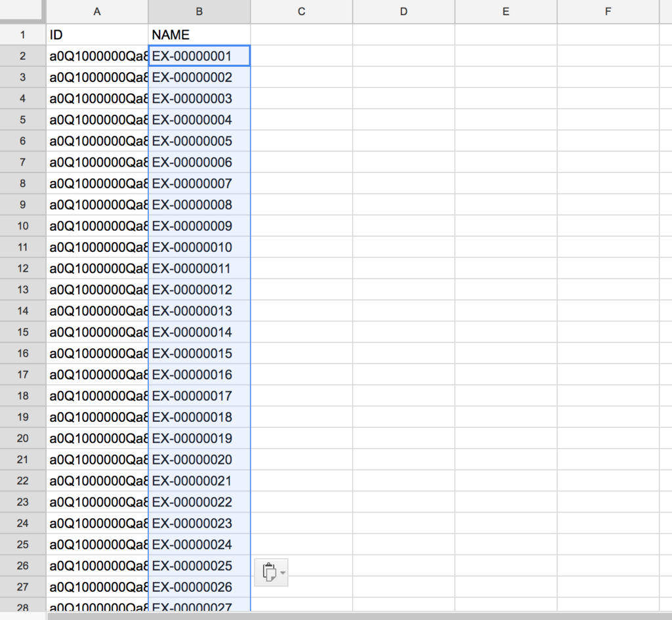
Task: Select cell containing EX-00000014
Action: pyautogui.click(x=199, y=332)
